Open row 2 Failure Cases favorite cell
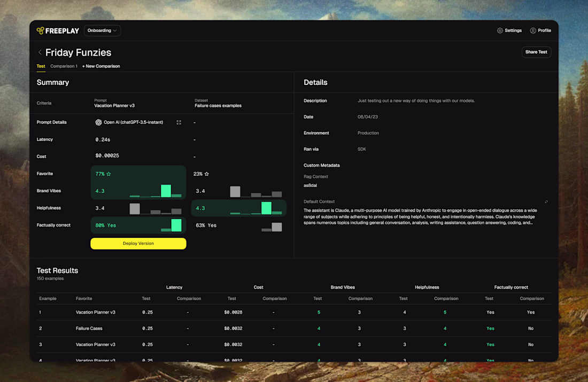The height and width of the screenshot is (382, 588). (x=89, y=329)
